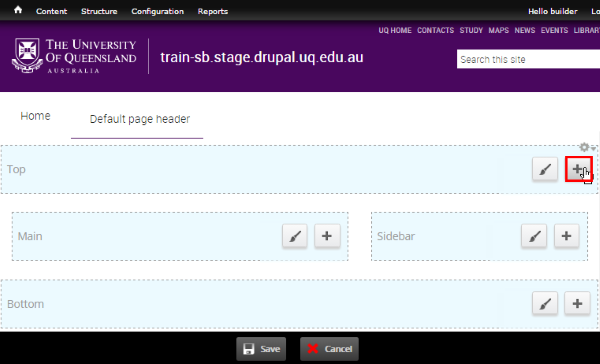Open the Structure admin menu
Screen dimensions: 600x364
[x=99, y=11]
